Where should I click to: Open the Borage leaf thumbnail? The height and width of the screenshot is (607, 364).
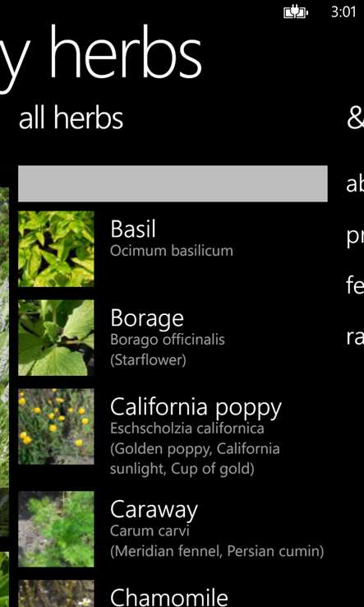point(56,337)
